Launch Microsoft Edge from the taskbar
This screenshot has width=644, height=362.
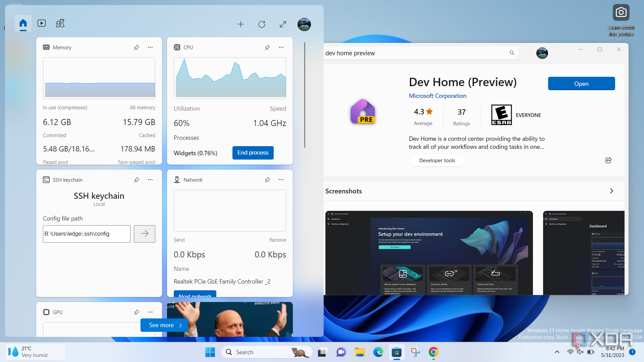point(378,352)
